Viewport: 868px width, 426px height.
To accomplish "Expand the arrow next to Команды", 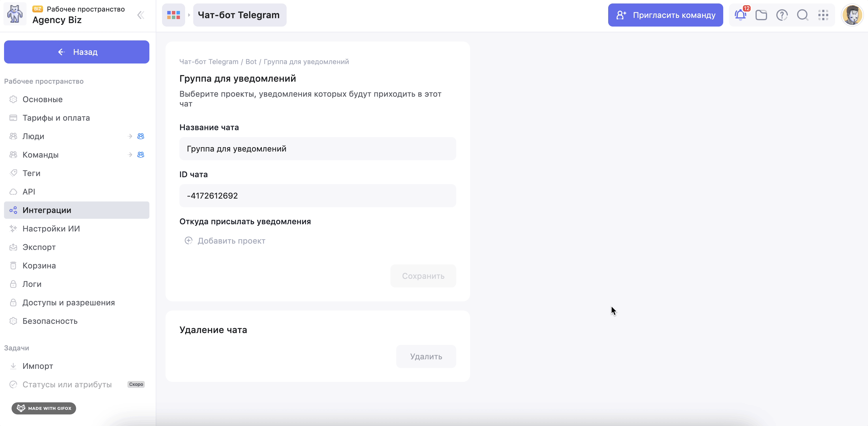I will [x=130, y=155].
